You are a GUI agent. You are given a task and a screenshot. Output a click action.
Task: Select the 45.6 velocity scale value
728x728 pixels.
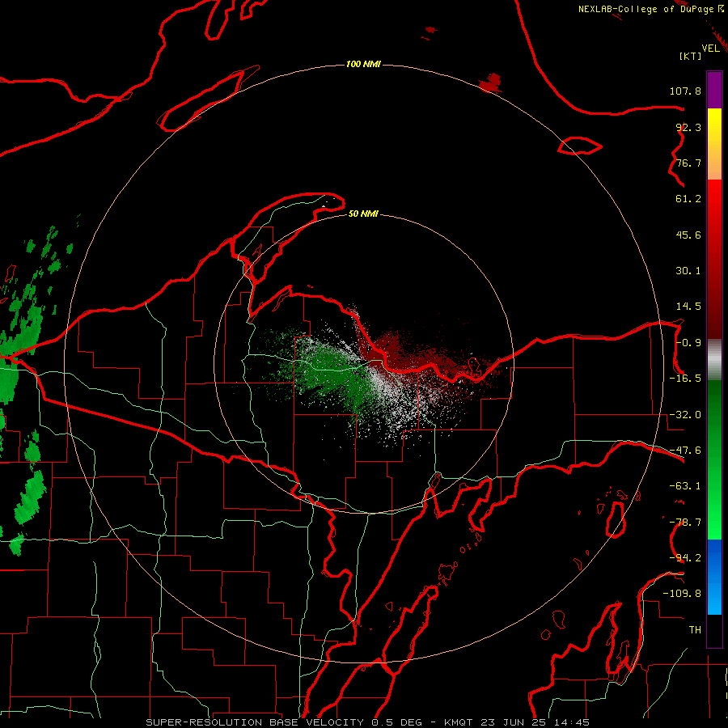pos(688,235)
